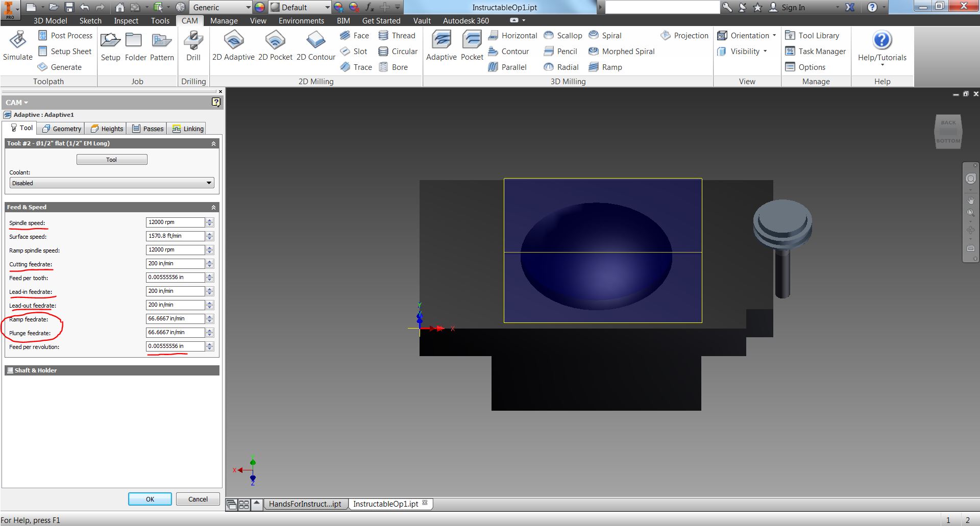This screenshot has width=980, height=526.
Task: Click the Tool selection button
Action: coord(112,160)
